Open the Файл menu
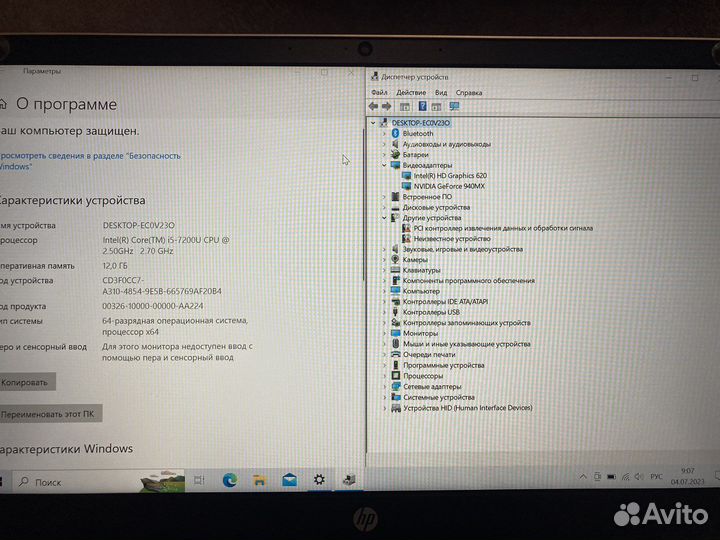 tap(379, 92)
